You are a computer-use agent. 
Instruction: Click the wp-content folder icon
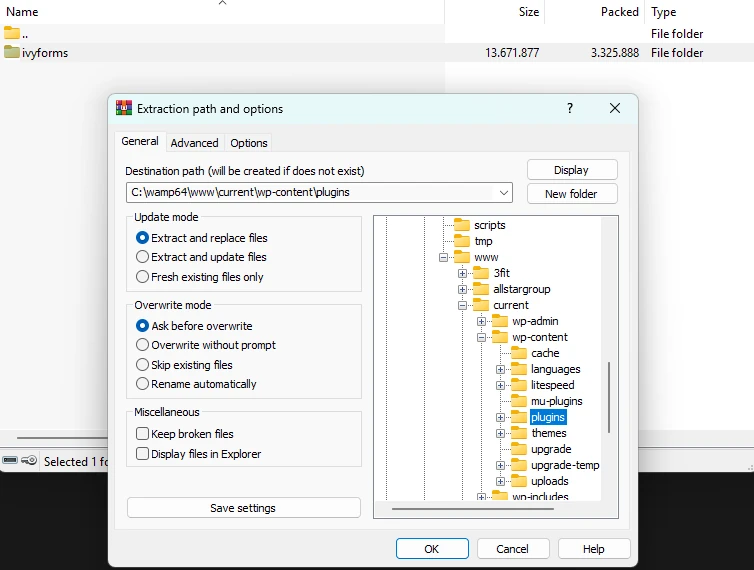pos(500,337)
